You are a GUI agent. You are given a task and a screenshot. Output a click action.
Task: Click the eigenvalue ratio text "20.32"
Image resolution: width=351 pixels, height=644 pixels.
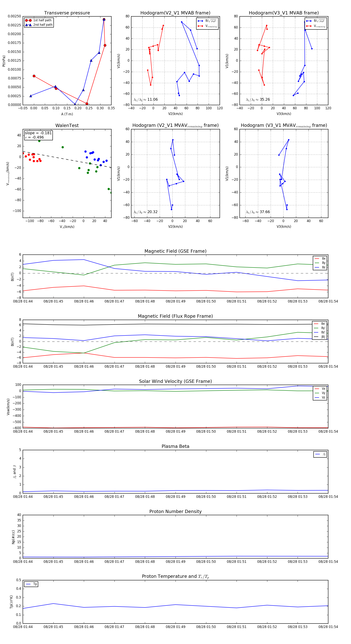(152, 212)
